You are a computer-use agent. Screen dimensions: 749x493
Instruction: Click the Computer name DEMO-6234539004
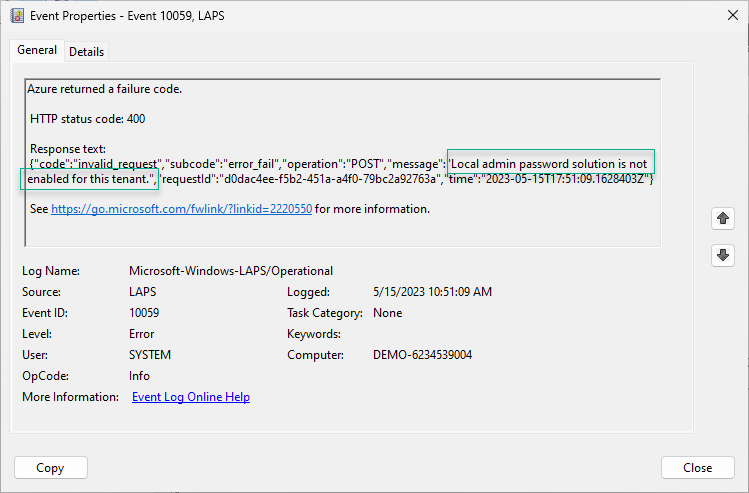[x=422, y=355]
